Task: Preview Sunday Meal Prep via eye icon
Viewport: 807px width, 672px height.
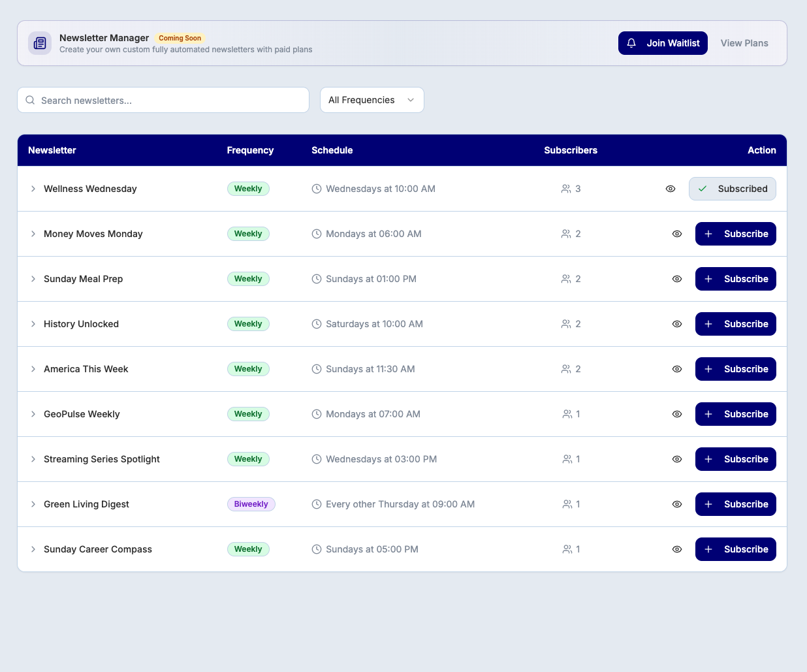Action: [x=677, y=279]
